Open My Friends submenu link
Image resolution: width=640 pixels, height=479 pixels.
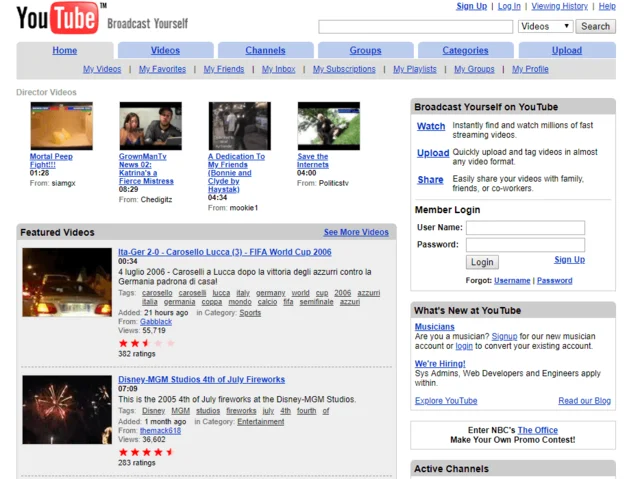click(x=224, y=69)
